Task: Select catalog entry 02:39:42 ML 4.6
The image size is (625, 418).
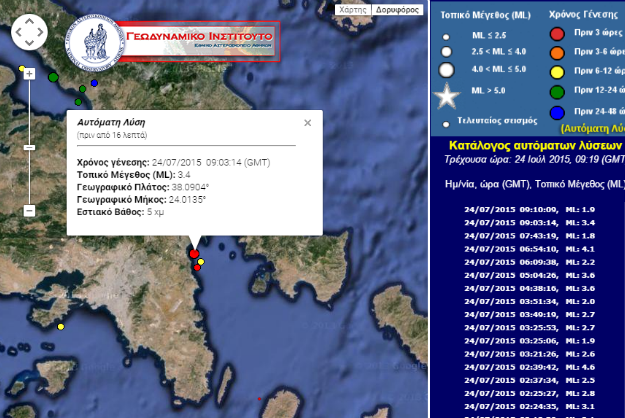Action: point(530,367)
